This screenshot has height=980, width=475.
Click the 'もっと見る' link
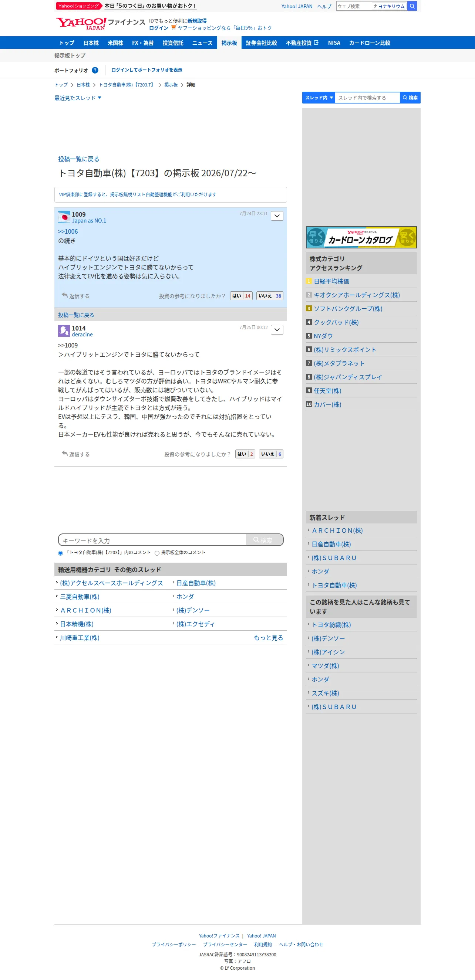tap(268, 638)
